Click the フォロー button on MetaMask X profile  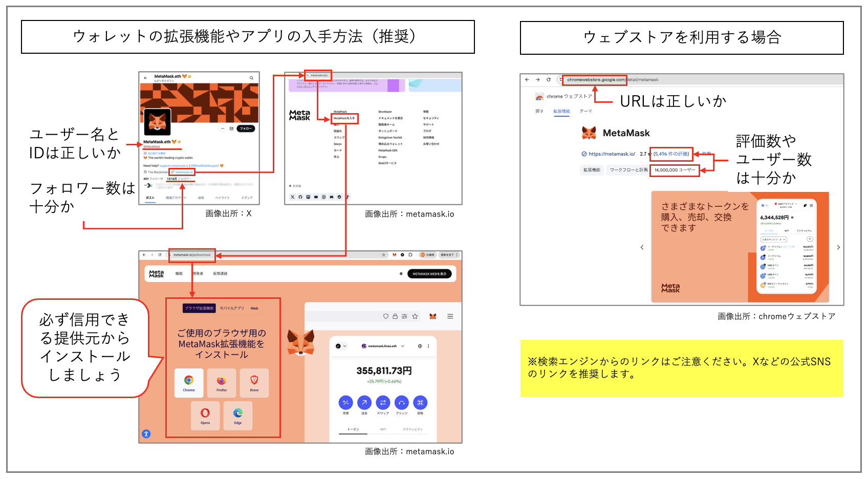tap(246, 128)
